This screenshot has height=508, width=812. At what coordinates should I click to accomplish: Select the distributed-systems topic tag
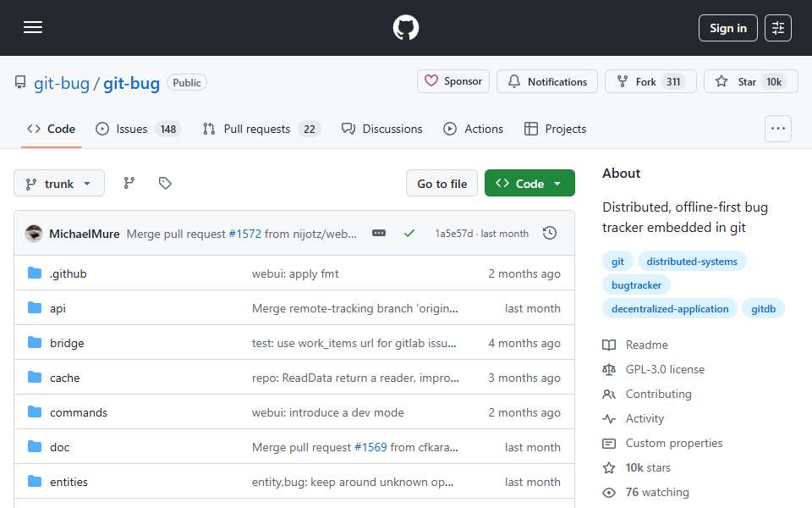pos(692,262)
